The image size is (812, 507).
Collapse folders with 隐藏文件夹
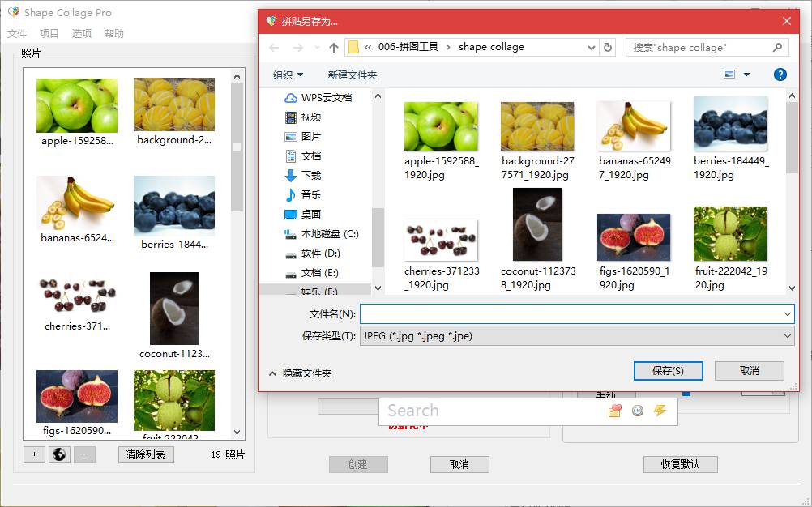pos(301,373)
